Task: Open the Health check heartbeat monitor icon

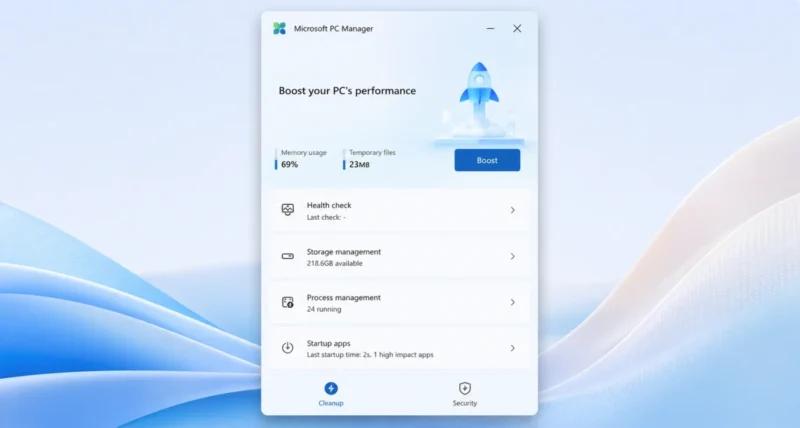Action: [288, 210]
